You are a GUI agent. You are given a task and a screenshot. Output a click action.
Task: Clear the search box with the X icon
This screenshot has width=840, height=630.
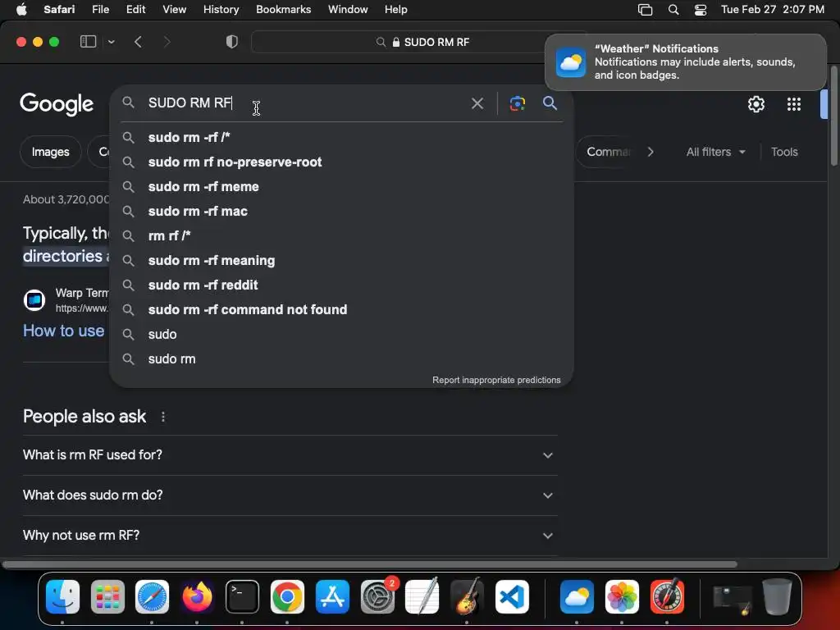(477, 103)
